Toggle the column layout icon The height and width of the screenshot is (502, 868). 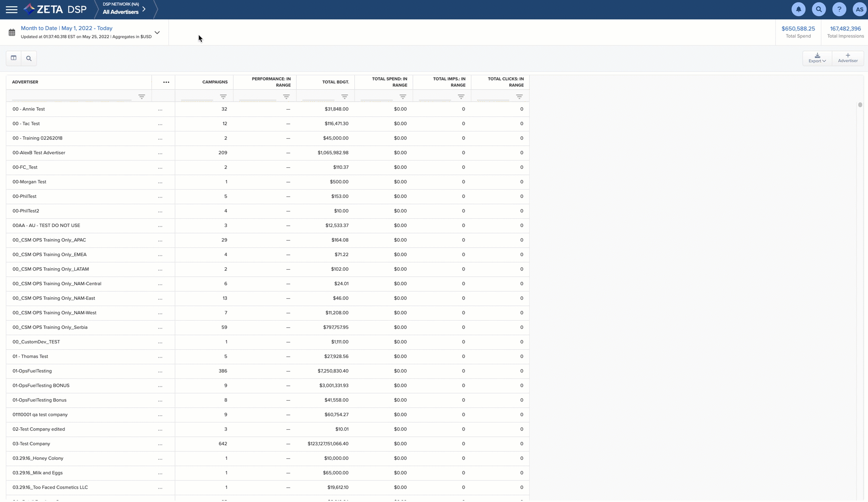(x=14, y=58)
